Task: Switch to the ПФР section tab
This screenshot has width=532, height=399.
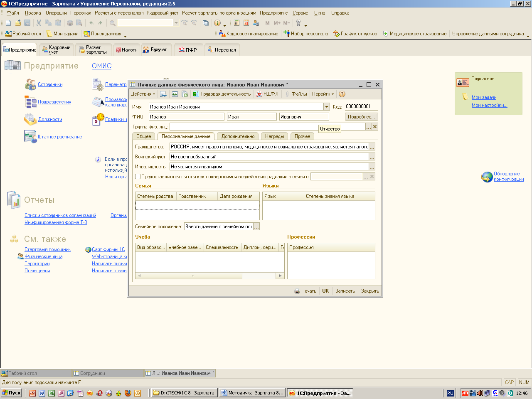Action: pyautogui.click(x=188, y=50)
